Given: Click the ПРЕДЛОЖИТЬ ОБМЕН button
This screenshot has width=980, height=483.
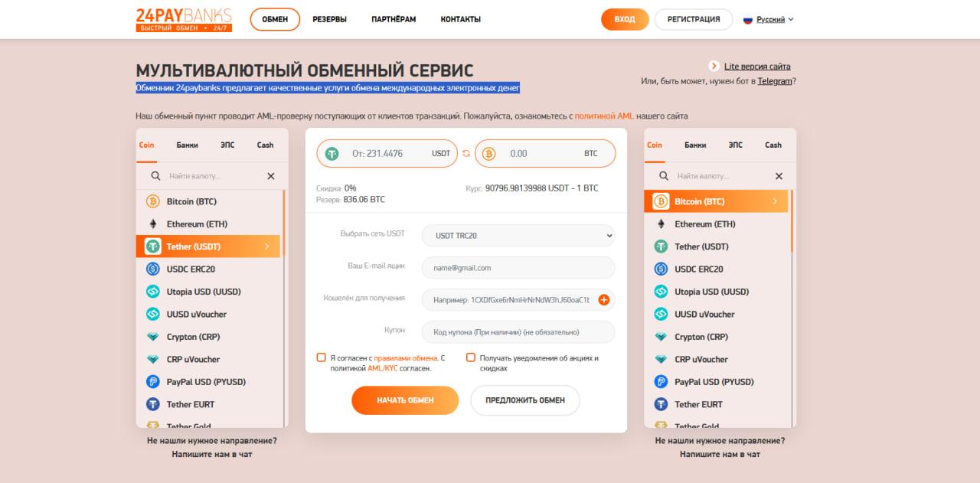Looking at the screenshot, I should pyautogui.click(x=525, y=400).
